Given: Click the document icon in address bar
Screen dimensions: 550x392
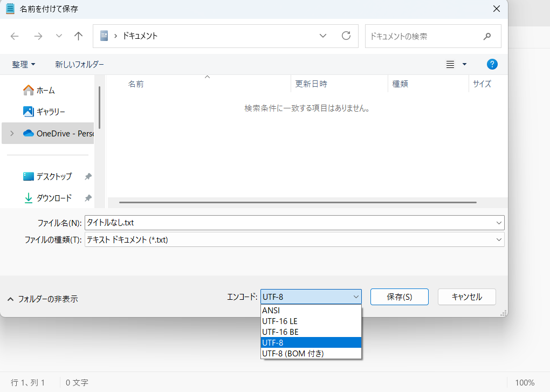Looking at the screenshot, I should 104,36.
